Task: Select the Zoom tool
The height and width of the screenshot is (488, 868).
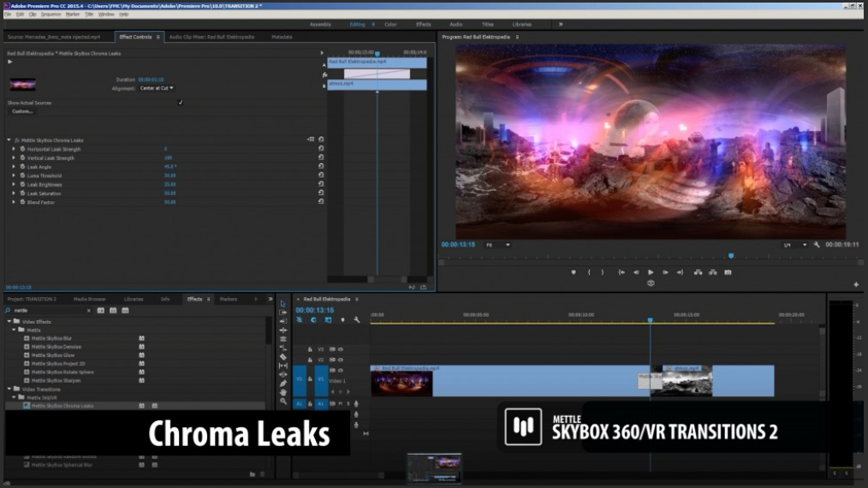Action: point(282,401)
